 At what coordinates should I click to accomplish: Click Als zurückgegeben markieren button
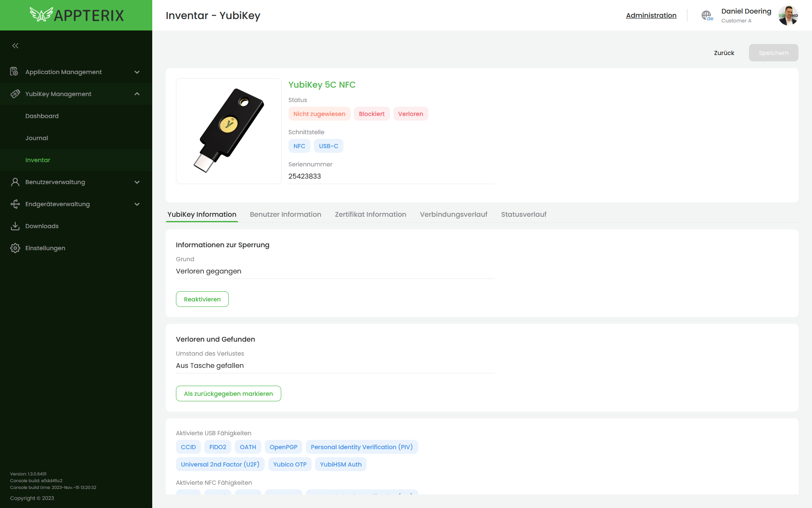(228, 394)
